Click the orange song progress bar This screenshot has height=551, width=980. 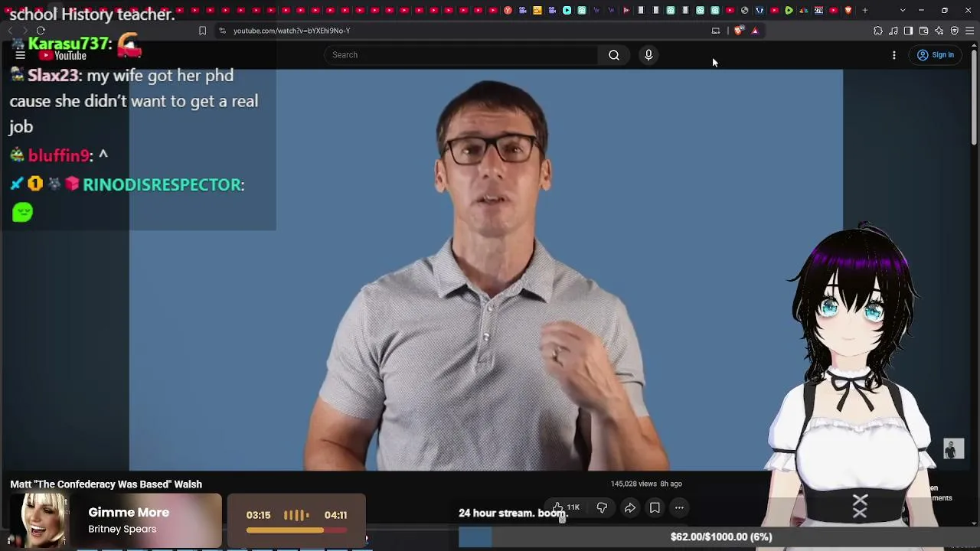click(296, 530)
